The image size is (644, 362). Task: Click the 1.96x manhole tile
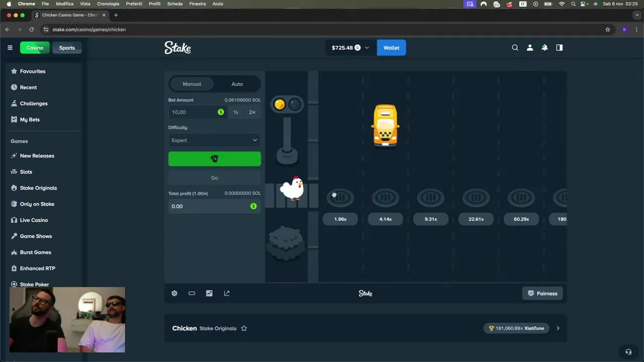tap(340, 198)
